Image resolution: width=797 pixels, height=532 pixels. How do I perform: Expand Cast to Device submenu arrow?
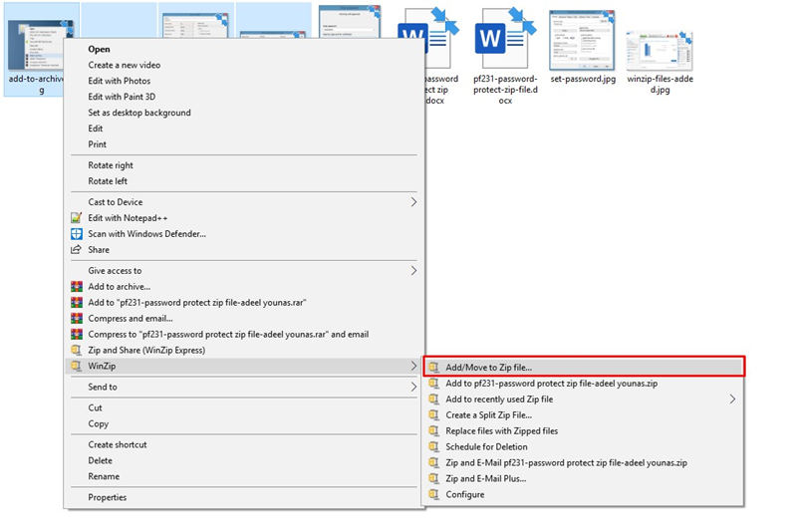point(413,202)
